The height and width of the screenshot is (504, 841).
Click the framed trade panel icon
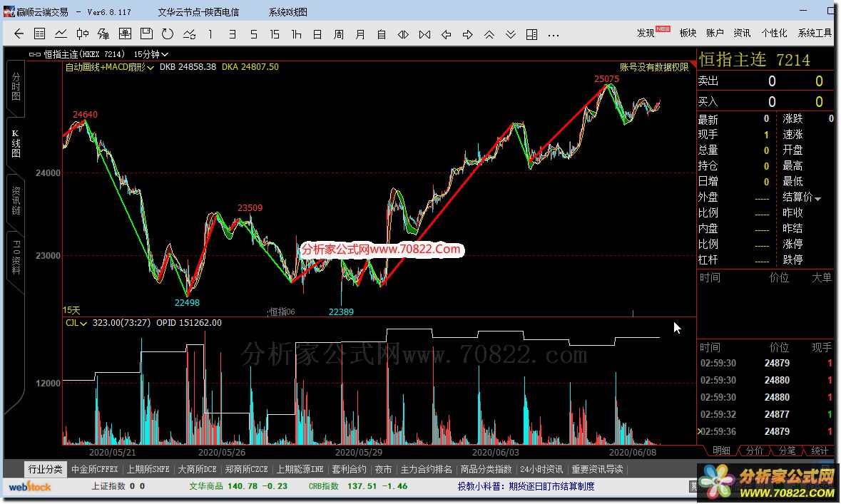[x=125, y=34]
